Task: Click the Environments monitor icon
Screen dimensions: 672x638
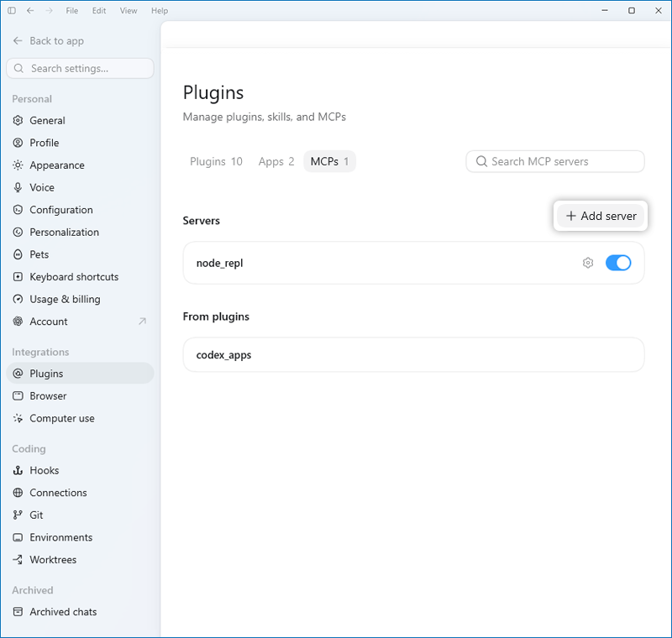Action: (18, 537)
